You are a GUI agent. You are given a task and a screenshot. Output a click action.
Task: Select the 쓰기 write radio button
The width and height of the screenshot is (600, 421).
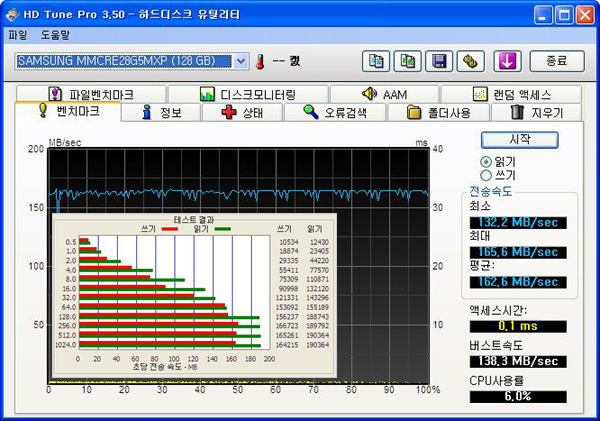(x=486, y=175)
